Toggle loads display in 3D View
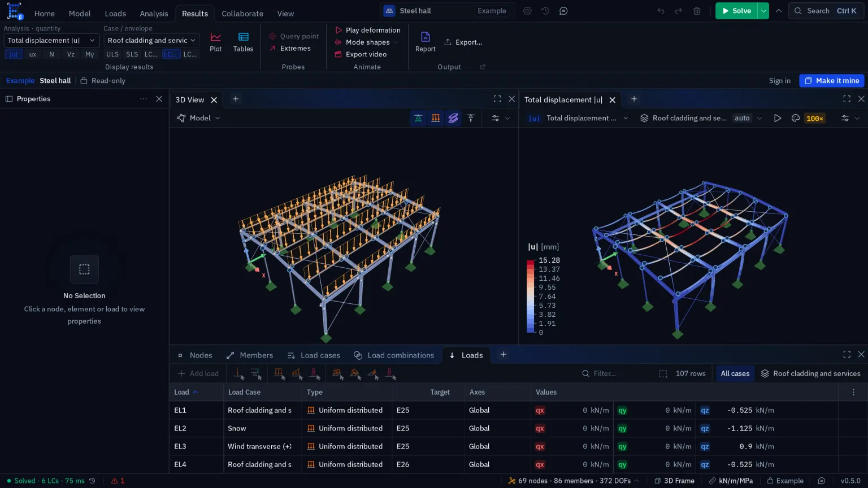Screen dimensions: 868x488 pos(436,118)
